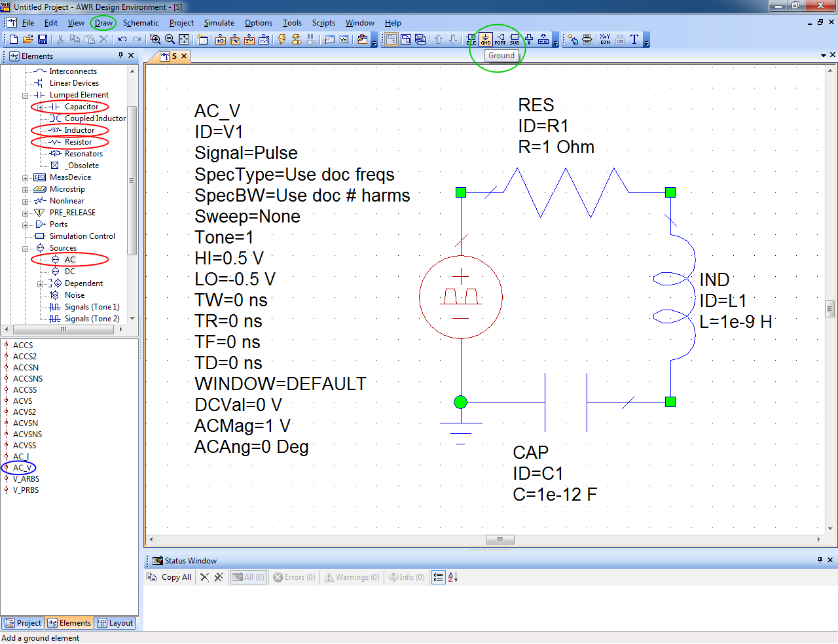
Task: Expand the Microstrip tree node
Action: (x=26, y=190)
